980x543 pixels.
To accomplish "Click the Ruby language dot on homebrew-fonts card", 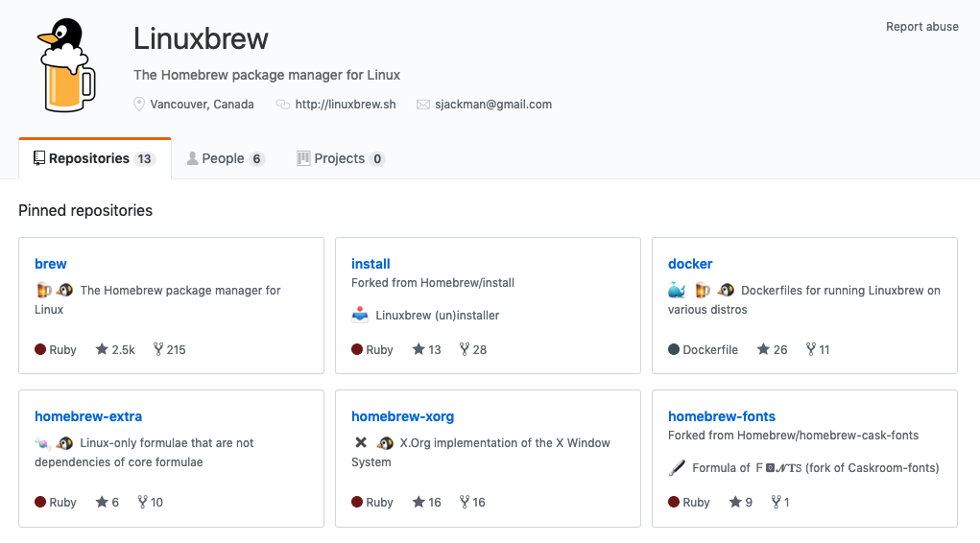I will 674,502.
